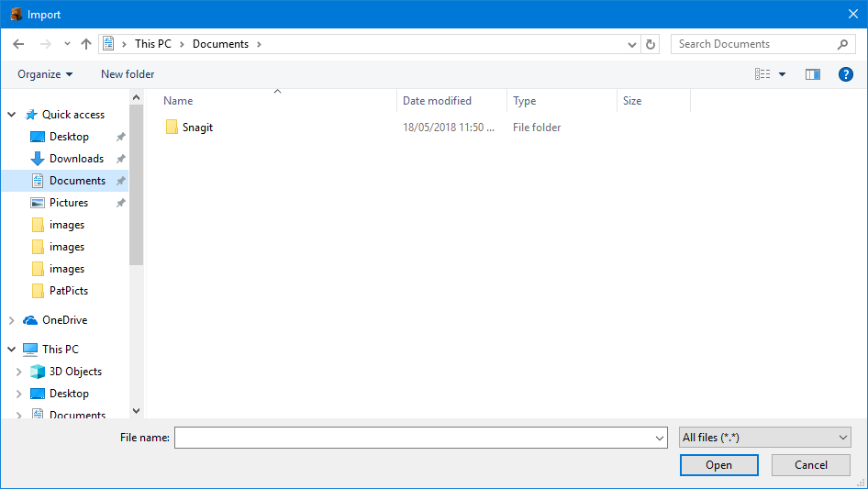Click the Back navigation arrow
This screenshot has width=868, height=489.
click(x=18, y=44)
